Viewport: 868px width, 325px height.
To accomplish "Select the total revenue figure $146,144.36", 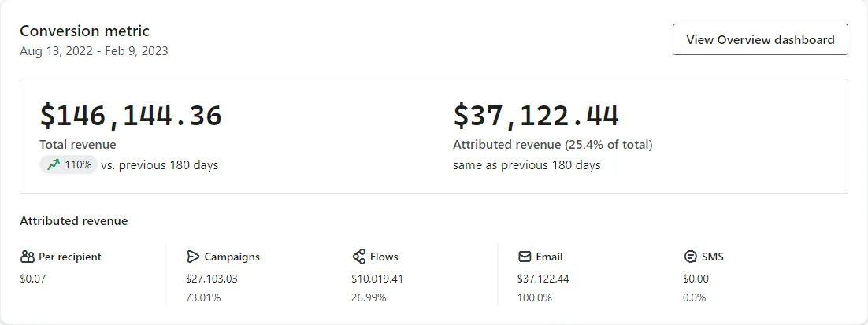I will (x=131, y=116).
